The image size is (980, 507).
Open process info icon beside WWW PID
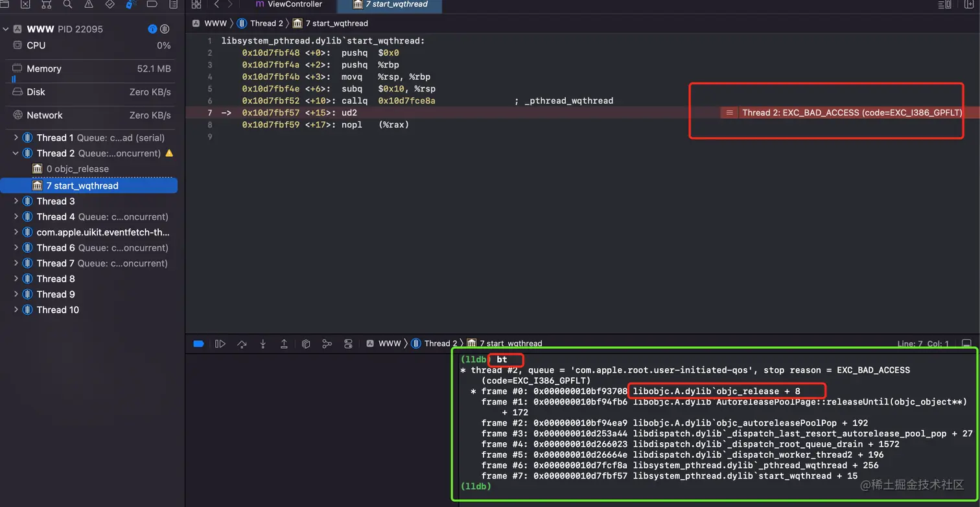tap(152, 29)
